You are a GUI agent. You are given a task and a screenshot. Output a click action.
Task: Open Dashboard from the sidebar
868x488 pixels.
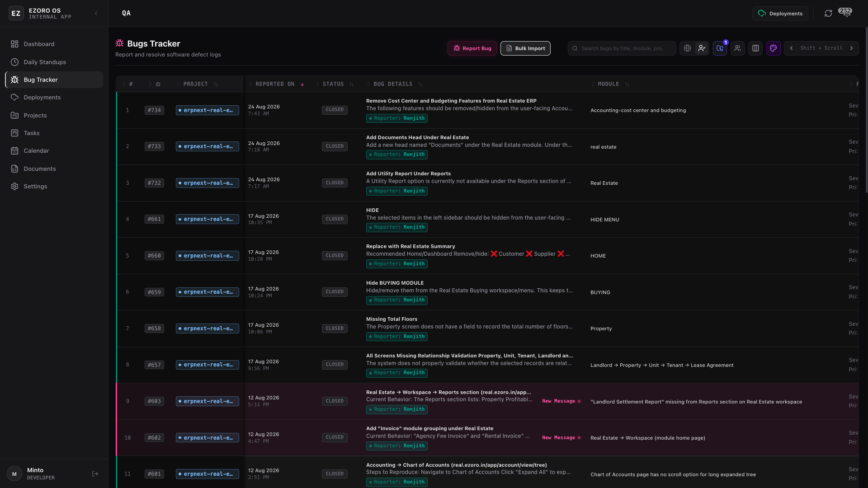tap(54, 44)
